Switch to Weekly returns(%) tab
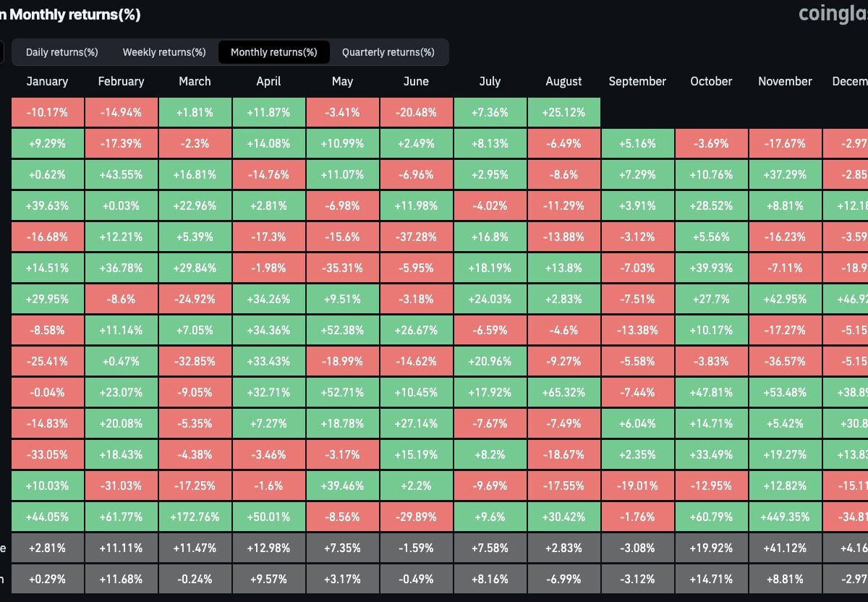The width and height of the screenshot is (868, 602). tap(164, 52)
